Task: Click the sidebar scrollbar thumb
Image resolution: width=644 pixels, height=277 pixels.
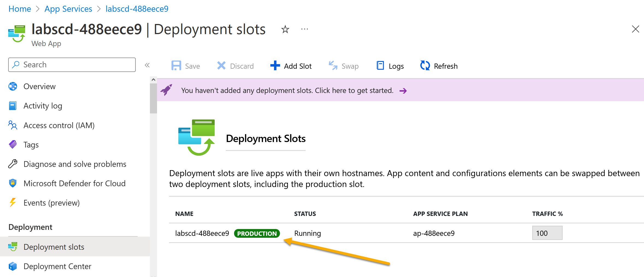Action: [x=153, y=98]
